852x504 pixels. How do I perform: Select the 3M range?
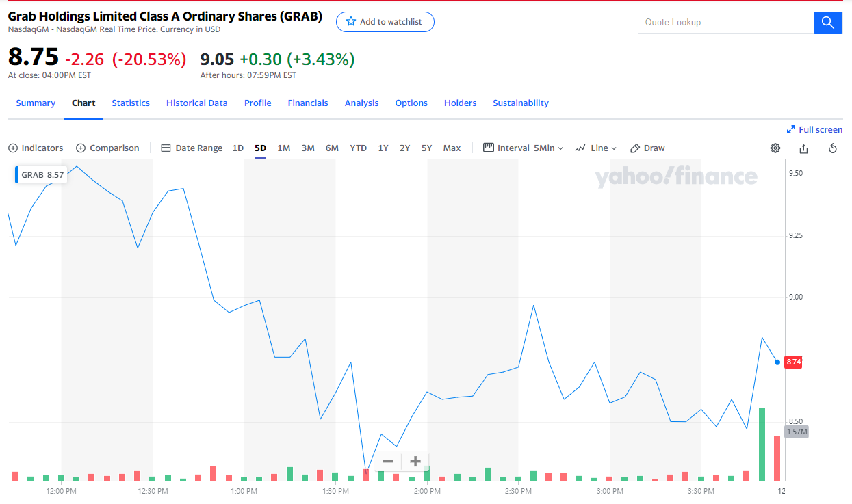[308, 148]
